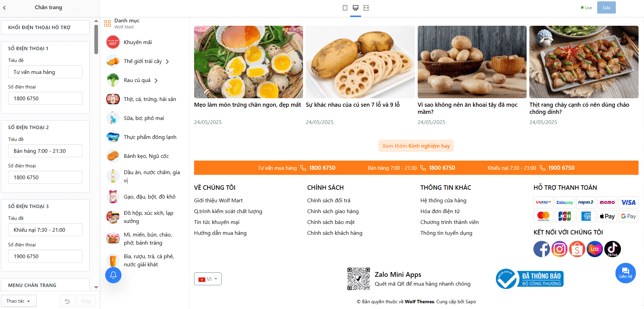
Task: Open the Khuyến mãi HOT category icon
Action: [113, 42]
